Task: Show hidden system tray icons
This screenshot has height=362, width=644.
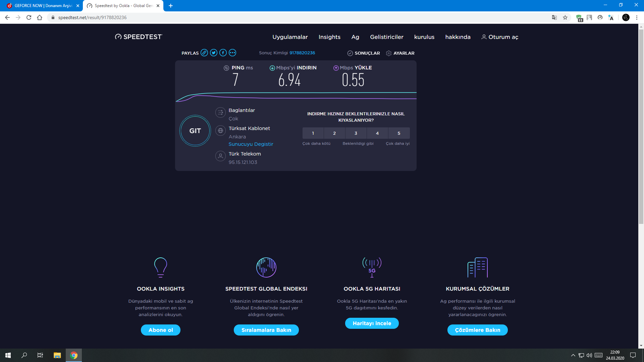Action: point(573,355)
